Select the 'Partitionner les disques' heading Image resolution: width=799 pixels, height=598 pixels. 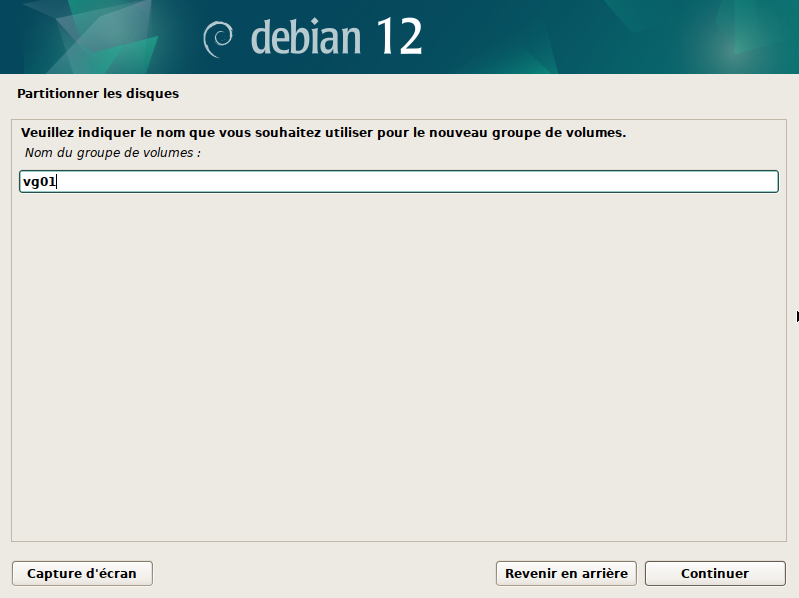(98, 94)
